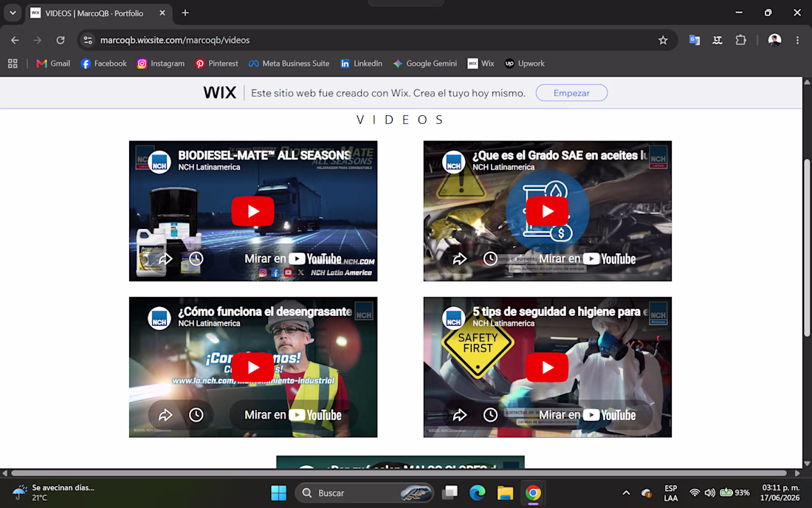Viewport: 812px width, 508px height.
Task: Click watch later clock on desengrasante video
Action: (x=196, y=415)
